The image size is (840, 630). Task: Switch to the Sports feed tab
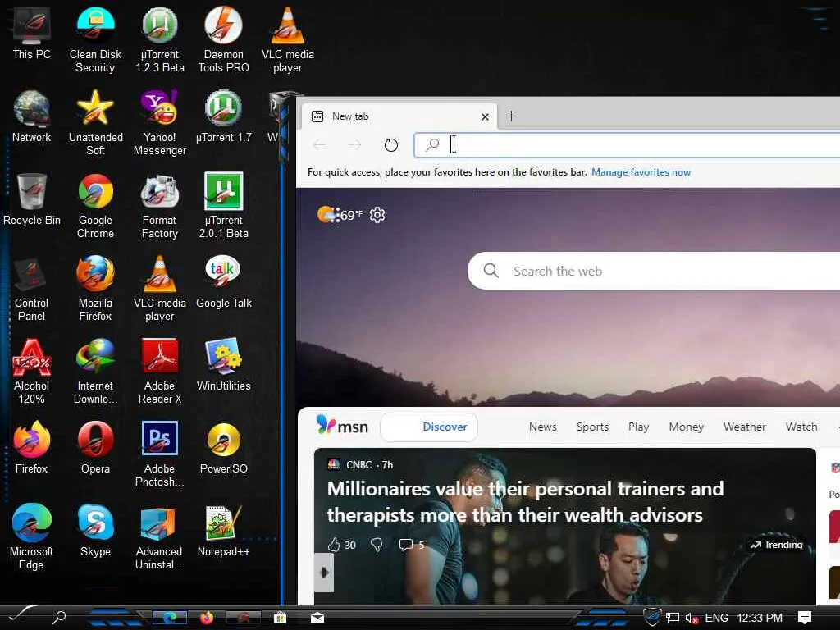click(592, 427)
